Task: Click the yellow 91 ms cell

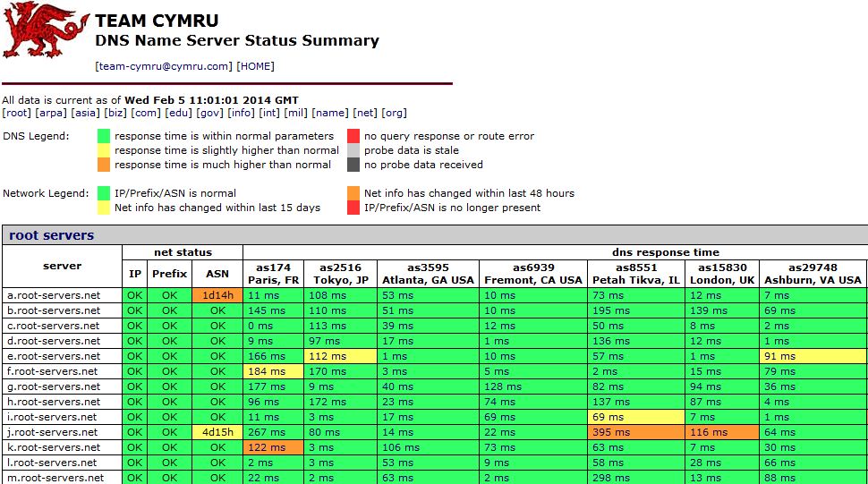Action: coord(813,356)
